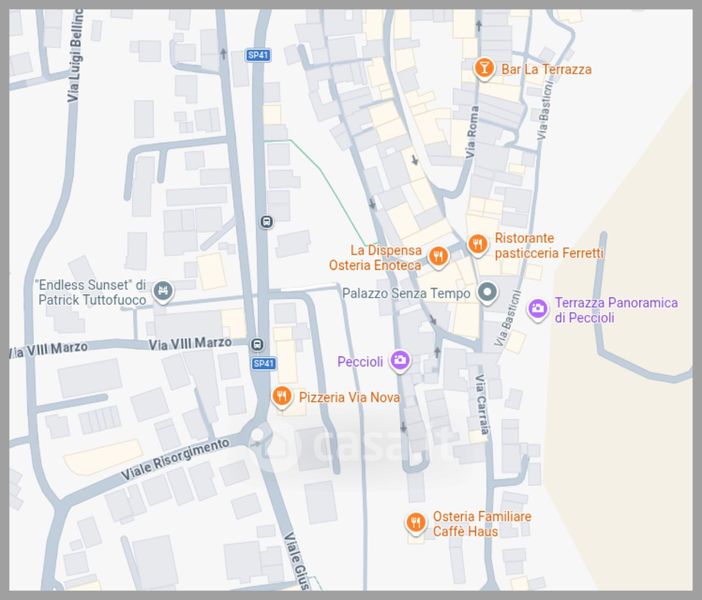702x600 pixels.
Task: Open La Dispensa Osteria Enoteca restaurant pin
Action: point(438,257)
